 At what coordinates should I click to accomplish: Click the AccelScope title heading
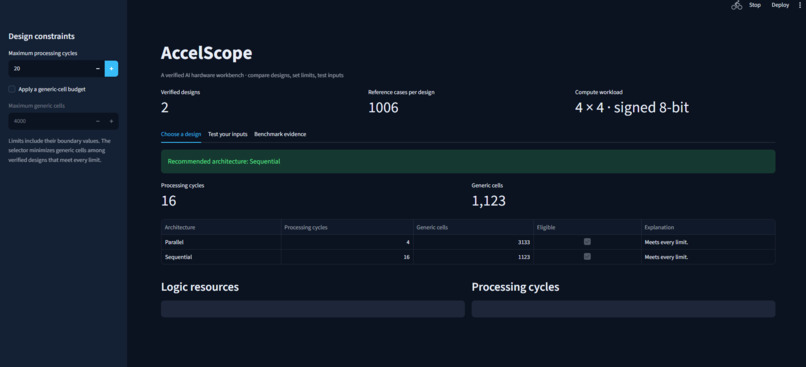click(207, 53)
